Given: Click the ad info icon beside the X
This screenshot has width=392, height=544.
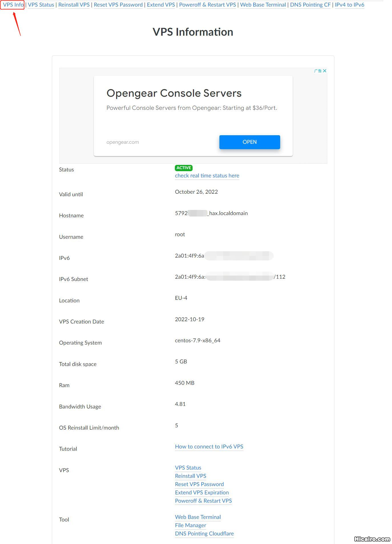Looking at the screenshot, I should click(x=318, y=71).
